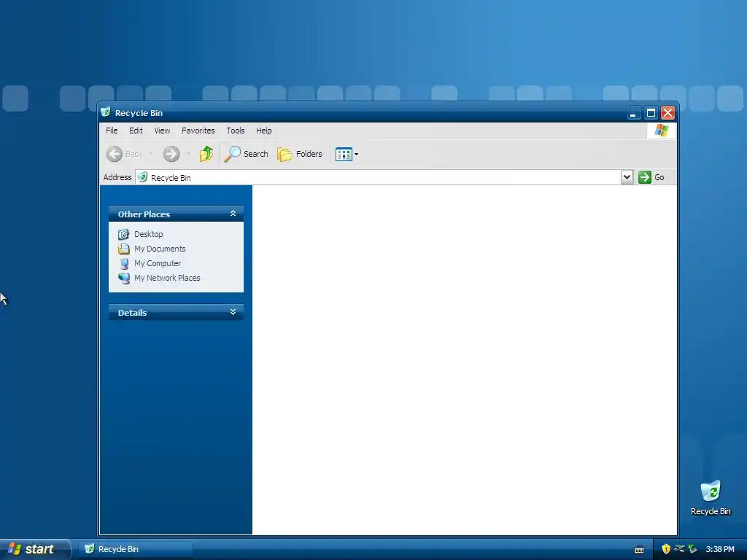This screenshot has height=560, width=747.
Task: Expand the Details panel
Action: click(x=233, y=312)
